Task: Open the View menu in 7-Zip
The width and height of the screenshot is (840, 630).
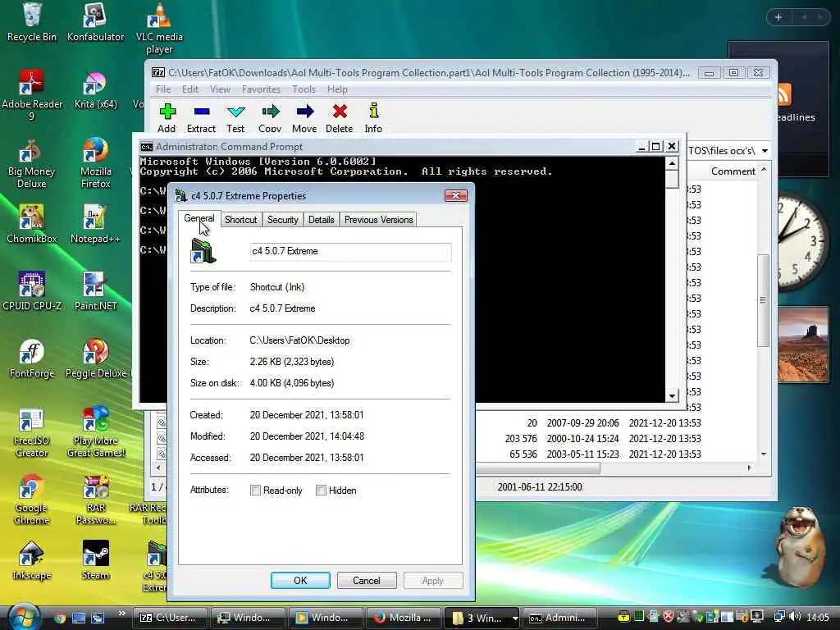Action: click(220, 89)
